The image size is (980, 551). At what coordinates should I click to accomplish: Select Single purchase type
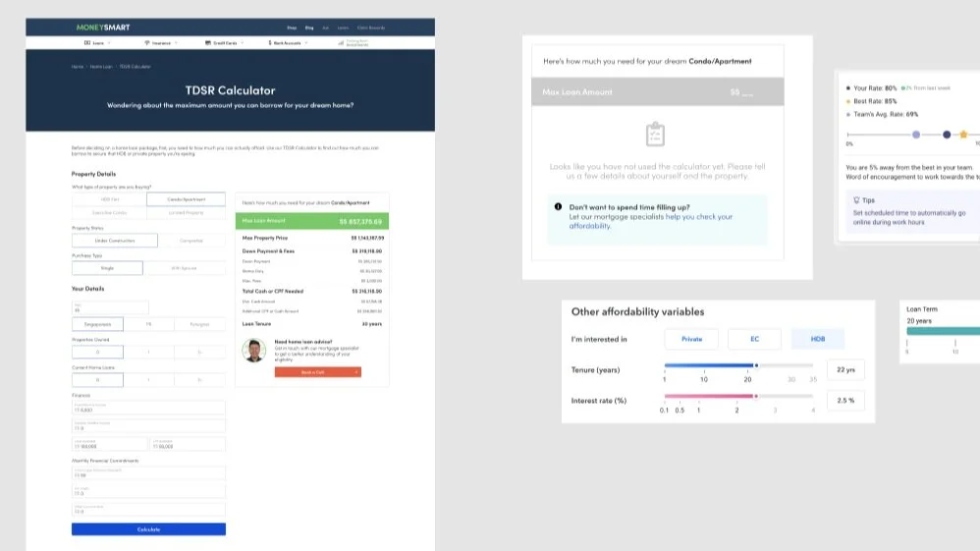[x=107, y=268]
